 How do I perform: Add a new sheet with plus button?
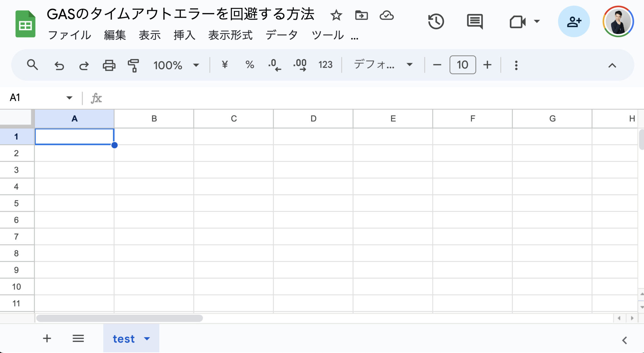[x=47, y=339]
